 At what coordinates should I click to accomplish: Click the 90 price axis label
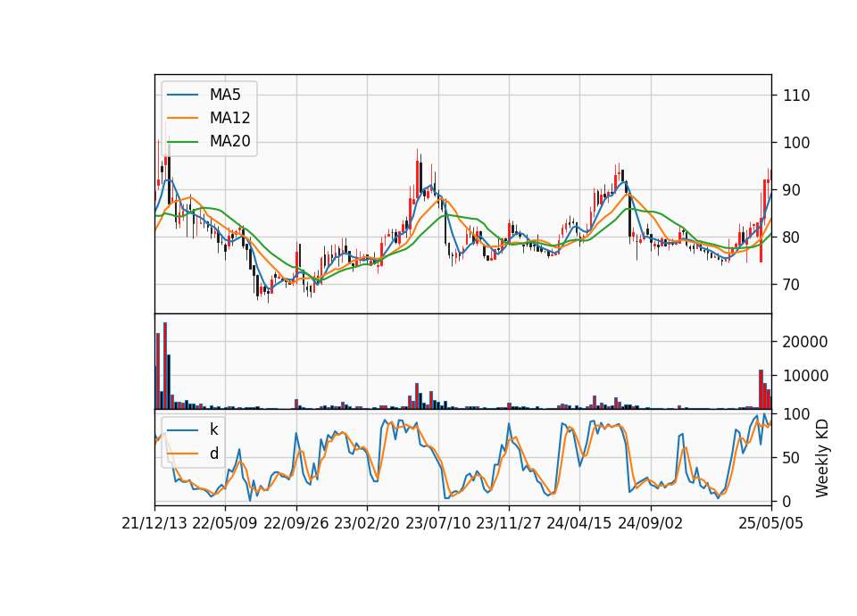[x=792, y=190]
